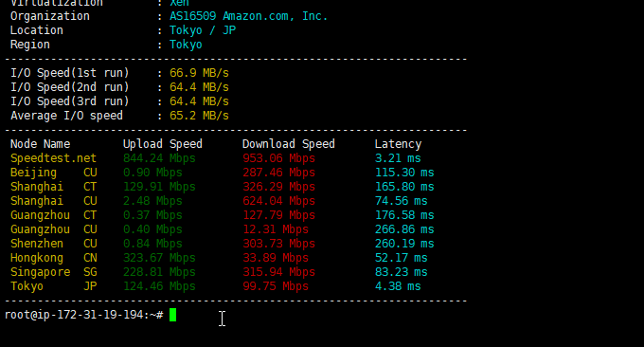Screen dimensions: 644x347
Task: Click the Shenzhen CU node name
Action: click(53, 244)
